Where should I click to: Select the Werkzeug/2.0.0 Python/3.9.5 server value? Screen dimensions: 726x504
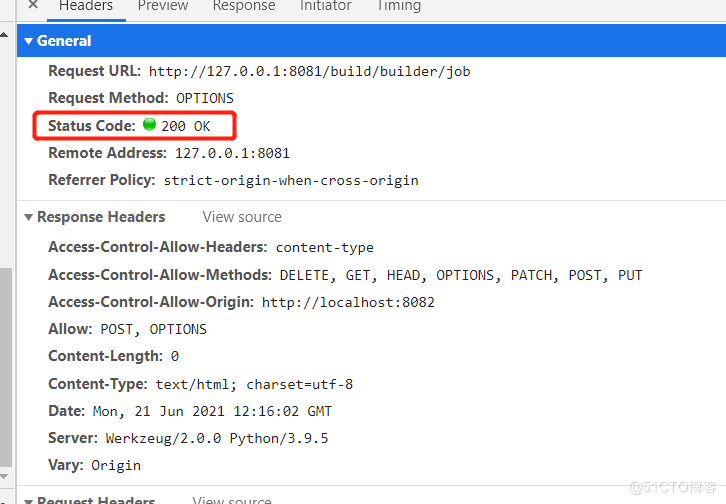point(217,438)
